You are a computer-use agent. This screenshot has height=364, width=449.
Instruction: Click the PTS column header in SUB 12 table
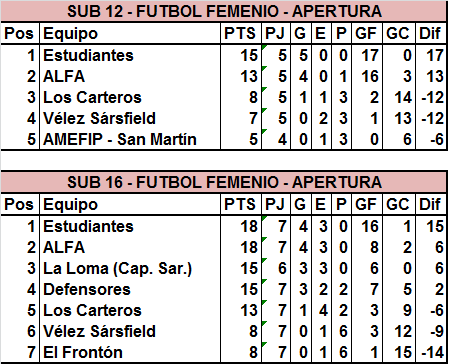point(241,33)
